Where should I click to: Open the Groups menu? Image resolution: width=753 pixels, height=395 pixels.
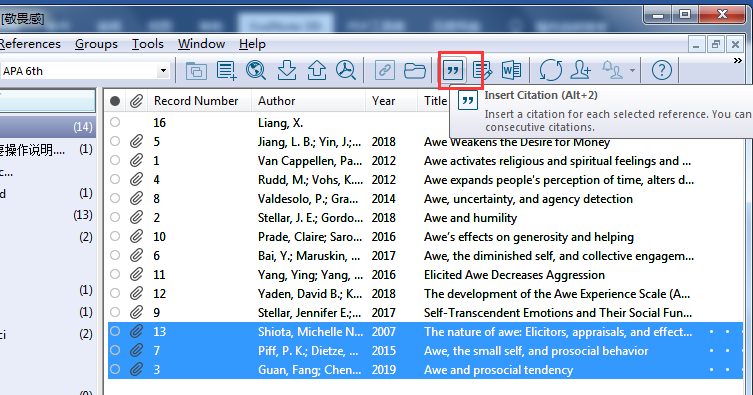[x=96, y=44]
